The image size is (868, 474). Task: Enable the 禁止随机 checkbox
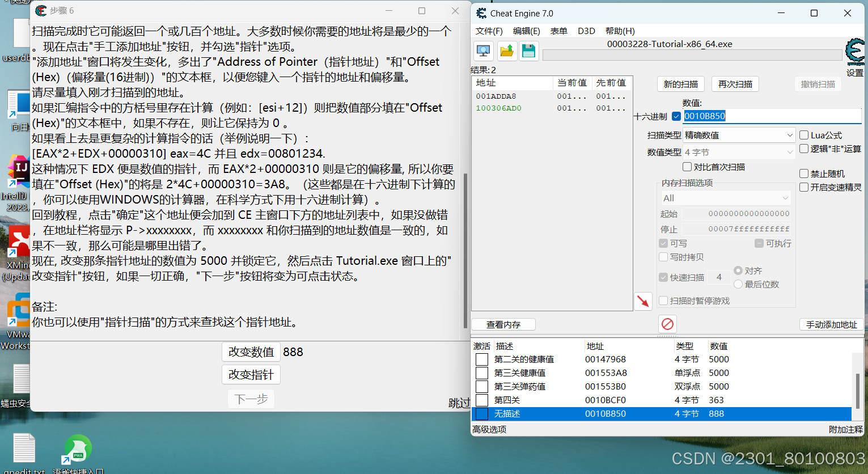pos(804,173)
